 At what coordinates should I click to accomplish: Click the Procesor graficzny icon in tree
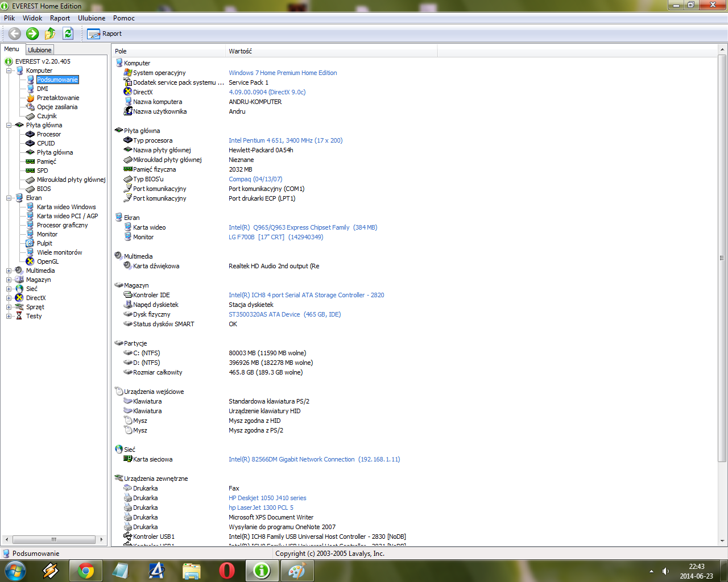coord(30,225)
